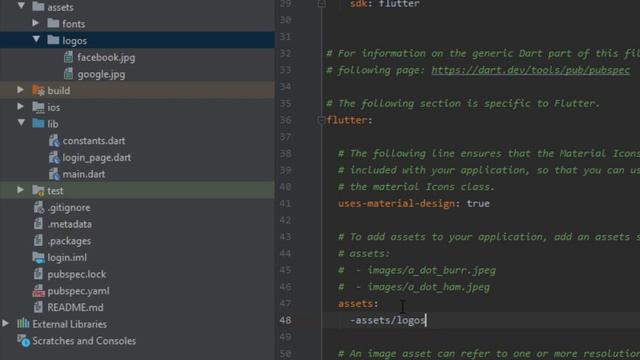Viewport: 640px width, 360px height.
Task: Place cursor in '-assets/logos' text
Action: [x=388, y=320]
